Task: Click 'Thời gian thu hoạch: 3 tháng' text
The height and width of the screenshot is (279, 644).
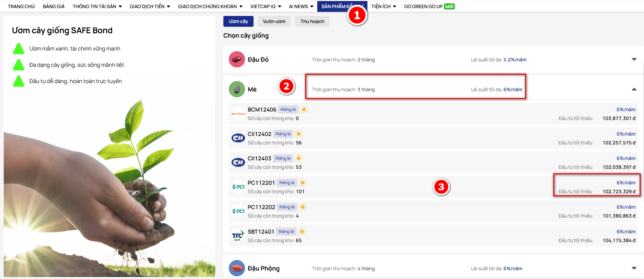Action: click(343, 89)
